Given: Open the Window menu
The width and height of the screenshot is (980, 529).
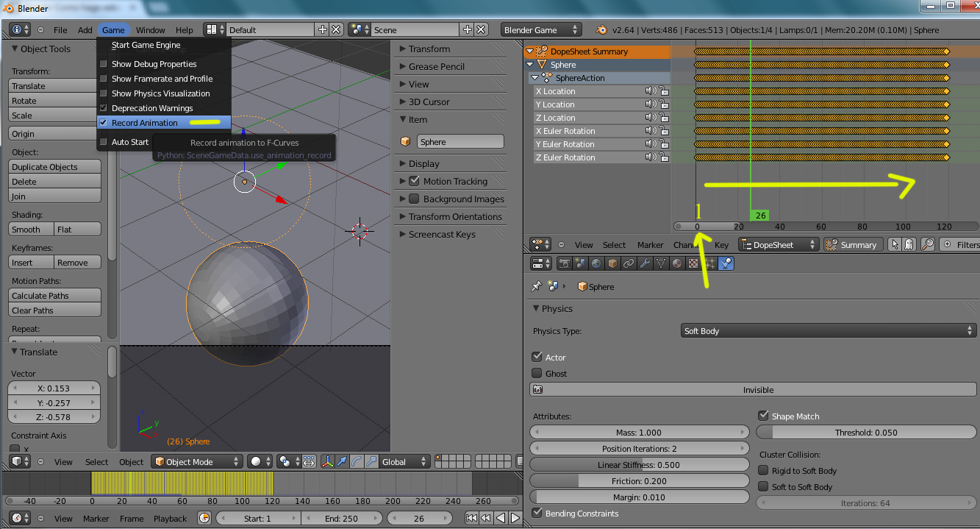Looking at the screenshot, I should point(151,30).
